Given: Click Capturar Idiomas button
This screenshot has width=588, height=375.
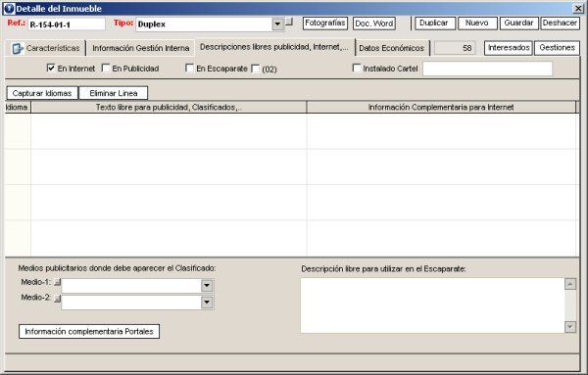Looking at the screenshot, I should coord(42,93).
